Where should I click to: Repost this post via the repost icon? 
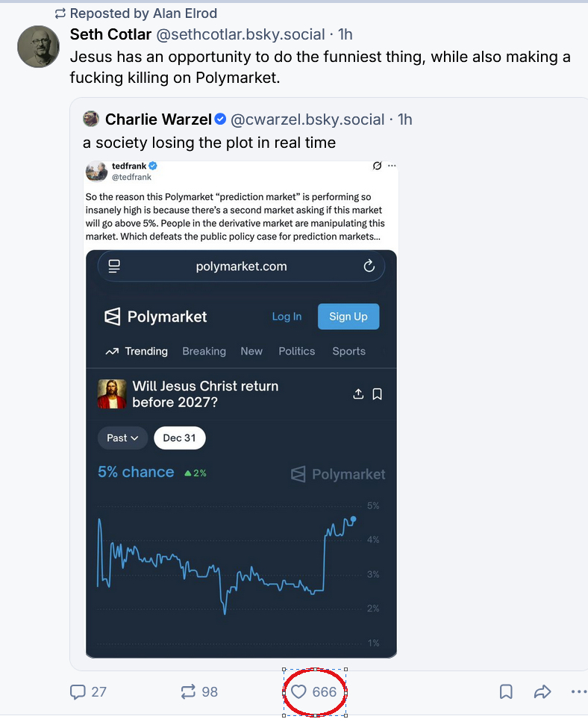(188, 692)
